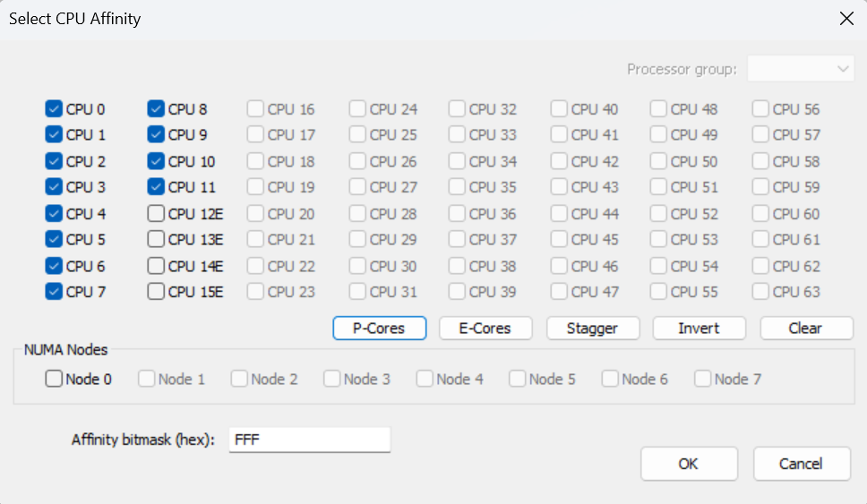Cancel the CPU affinity dialog

[802, 464]
